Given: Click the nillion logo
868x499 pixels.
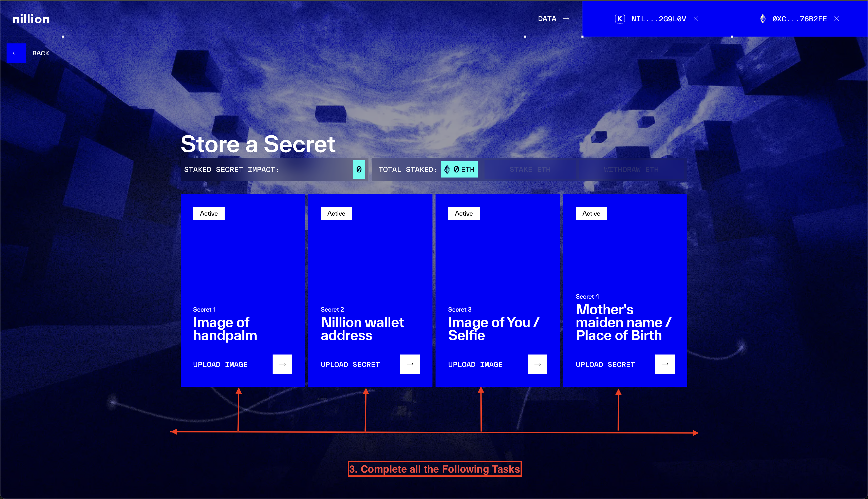Looking at the screenshot, I should (31, 19).
